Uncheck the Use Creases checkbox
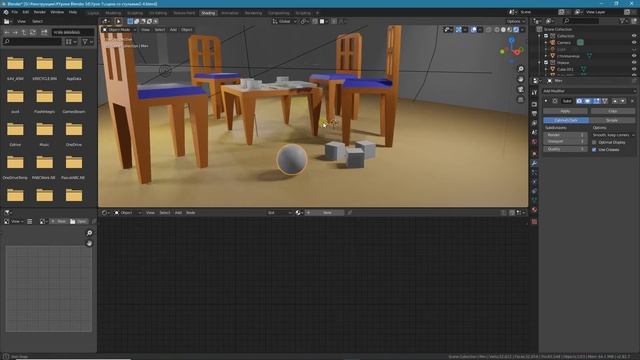Viewport: 640px width, 360px height. [594, 150]
